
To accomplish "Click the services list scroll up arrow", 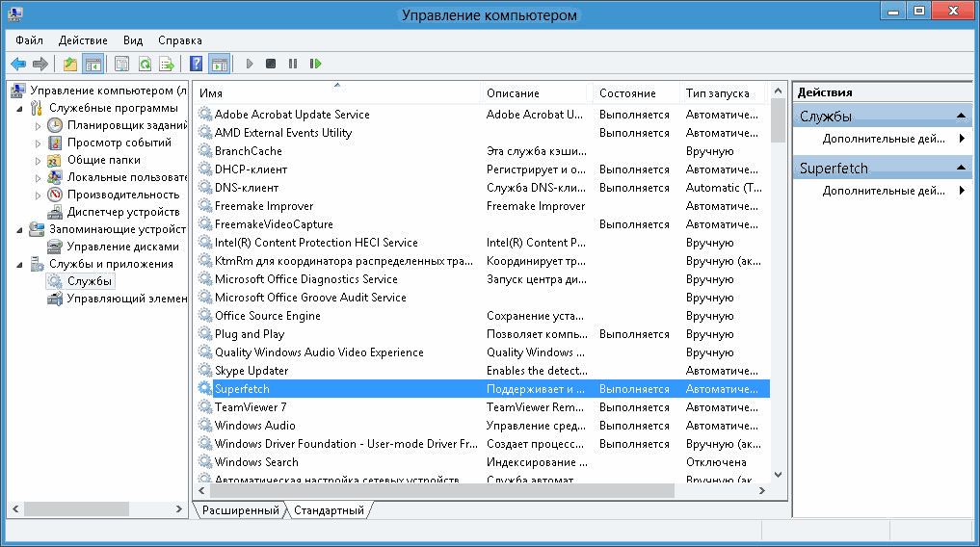I will tap(779, 91).
